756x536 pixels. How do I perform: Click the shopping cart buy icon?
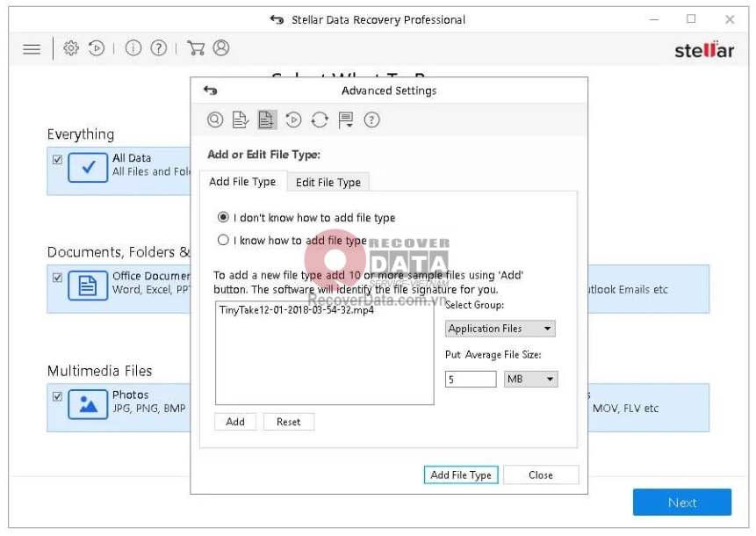tap(196, 47)
